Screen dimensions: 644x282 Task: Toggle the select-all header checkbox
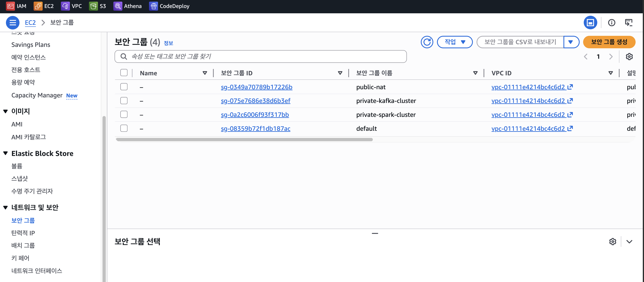[x=124, y=73]
